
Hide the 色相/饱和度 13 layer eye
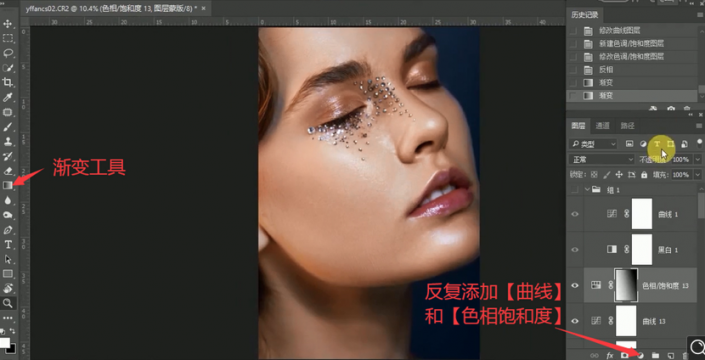pos(575,285)
